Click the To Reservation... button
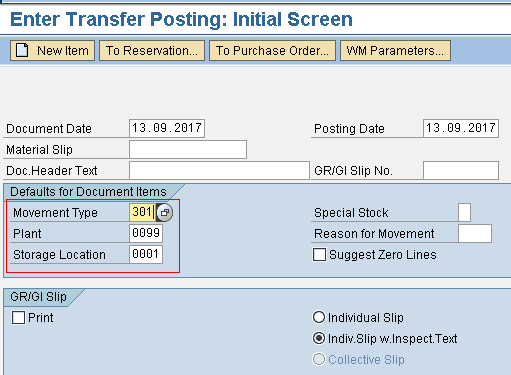This screenshot has width=511, height=375. (x=152, y=51)
